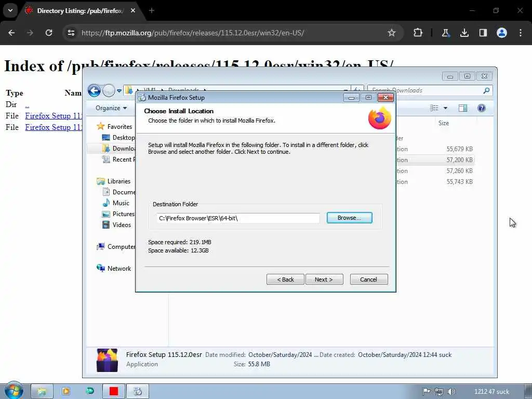Open Documents library in navigation pane

coord(119,192)
